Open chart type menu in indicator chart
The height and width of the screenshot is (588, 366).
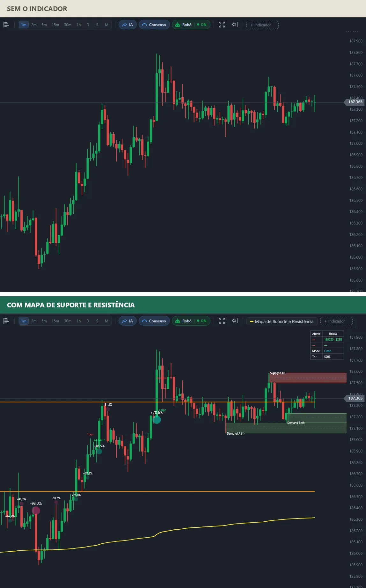tap(6, 321)
